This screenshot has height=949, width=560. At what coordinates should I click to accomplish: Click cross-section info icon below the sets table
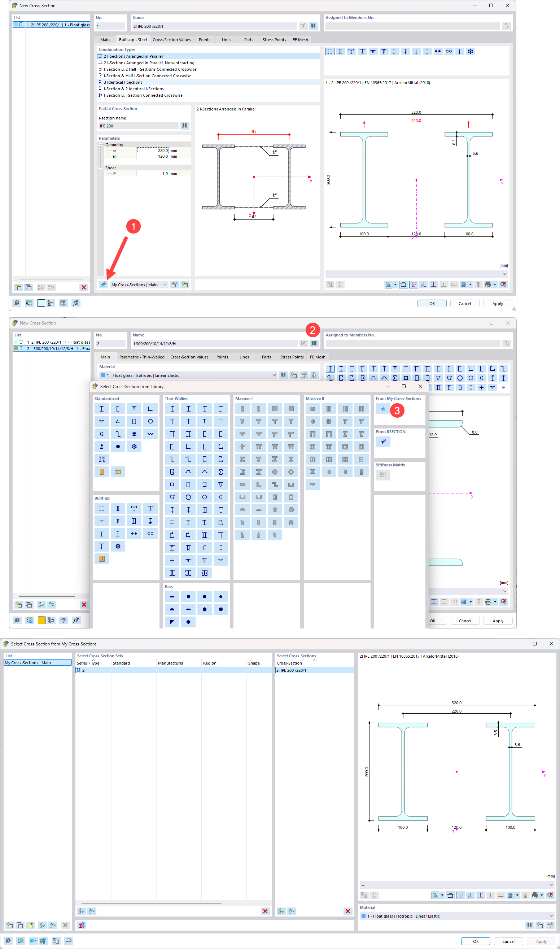(82, 925)
